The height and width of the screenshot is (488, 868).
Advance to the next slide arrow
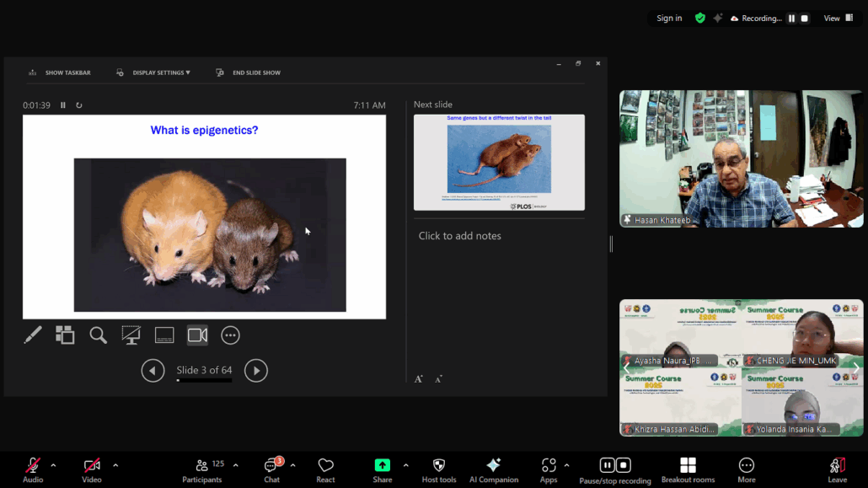point(255,371)
